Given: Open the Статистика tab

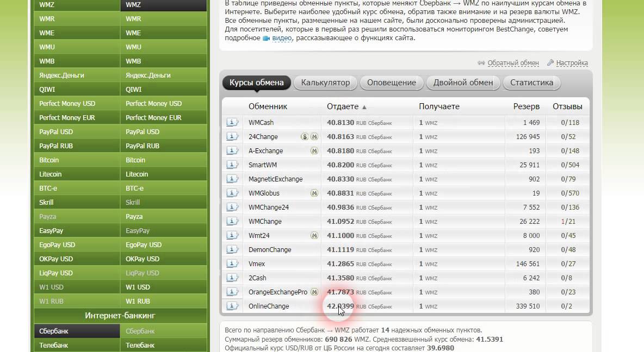Looking at the screenshot, I should click(531, 83).
